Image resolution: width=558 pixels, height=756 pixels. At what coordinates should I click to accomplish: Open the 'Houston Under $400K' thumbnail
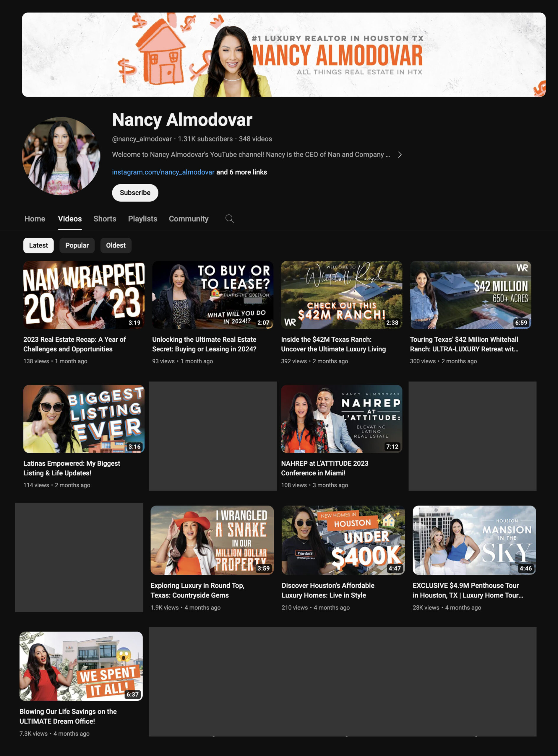[x=343, y=540]
